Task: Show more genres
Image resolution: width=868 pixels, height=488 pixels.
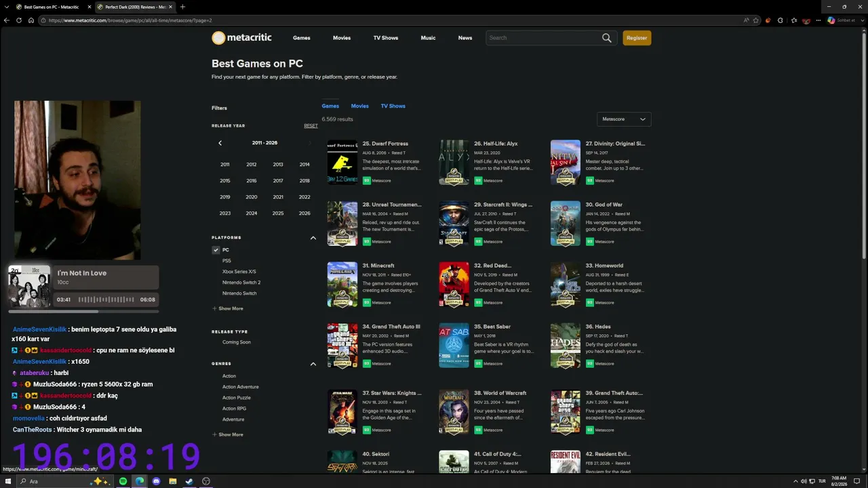Action: (x=228, y=434)
